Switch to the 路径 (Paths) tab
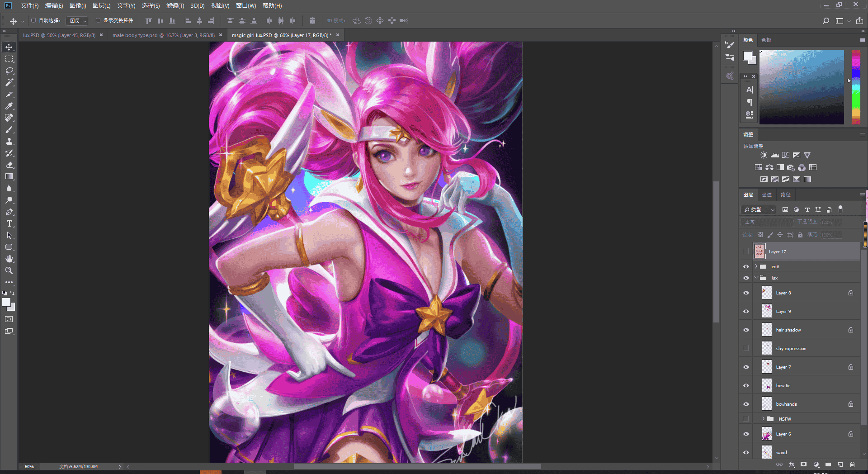 [x=786, y=195]
